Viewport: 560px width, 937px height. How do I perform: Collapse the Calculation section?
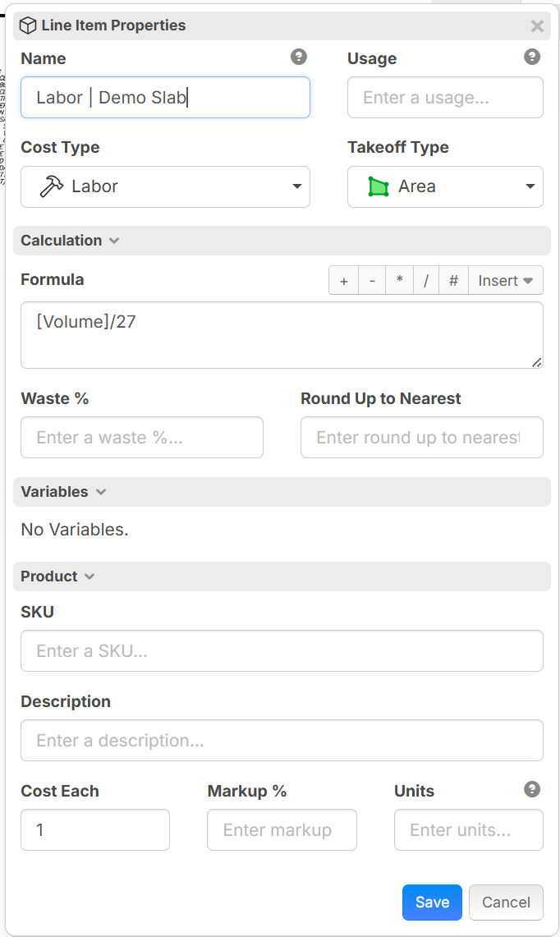(x=70, y=241)
